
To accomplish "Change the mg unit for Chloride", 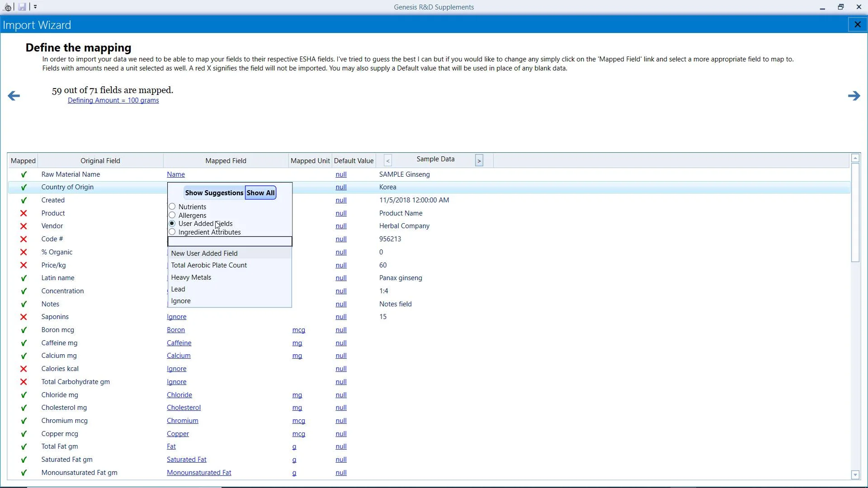I will pyautogui.click(x=297, y=395).
